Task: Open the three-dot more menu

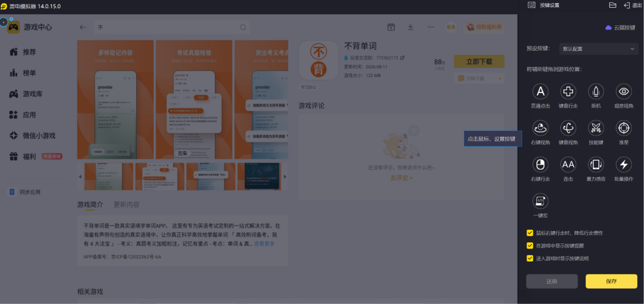Action: pyautogui.click(x=431, y=27)
